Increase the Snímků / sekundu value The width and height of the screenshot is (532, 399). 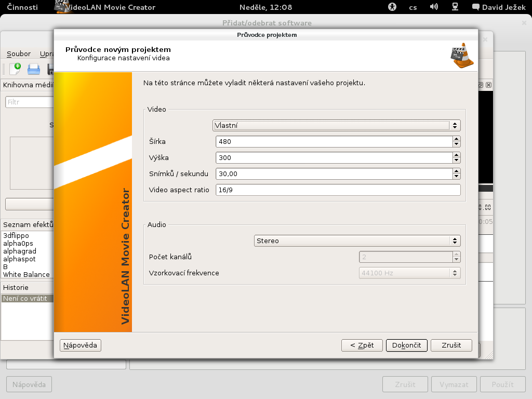tap(456, 171)
